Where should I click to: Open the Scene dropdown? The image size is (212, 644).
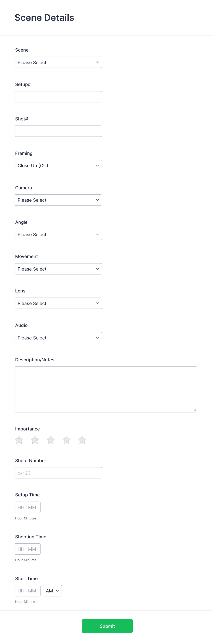pos(58,62)
